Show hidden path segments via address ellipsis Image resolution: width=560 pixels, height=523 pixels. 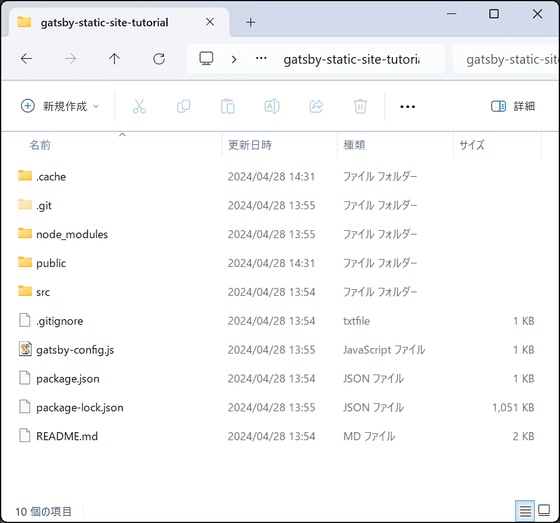coord(261,58)
